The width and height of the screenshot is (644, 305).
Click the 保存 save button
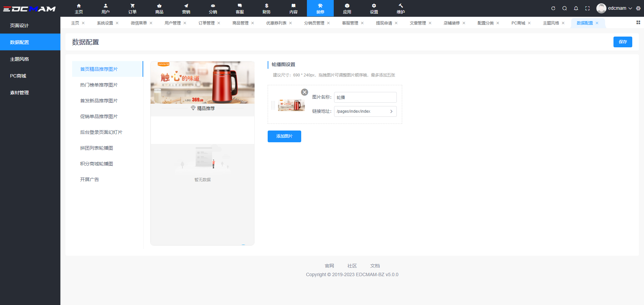tap(623, 42)
